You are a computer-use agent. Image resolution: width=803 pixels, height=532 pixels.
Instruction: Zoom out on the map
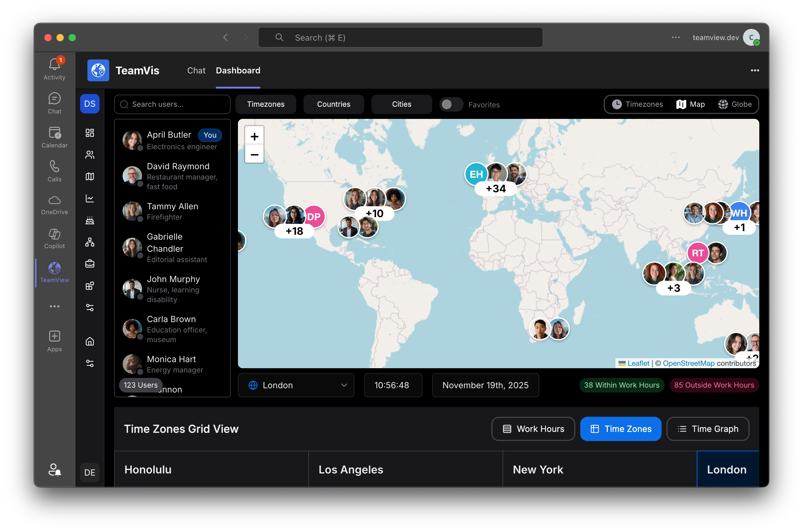254,154
